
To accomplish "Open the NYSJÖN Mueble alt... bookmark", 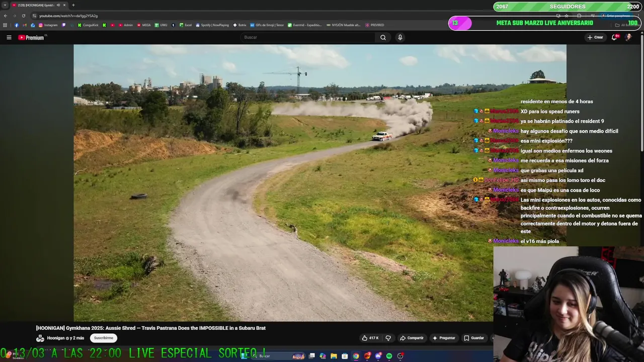I will (343, 25).
